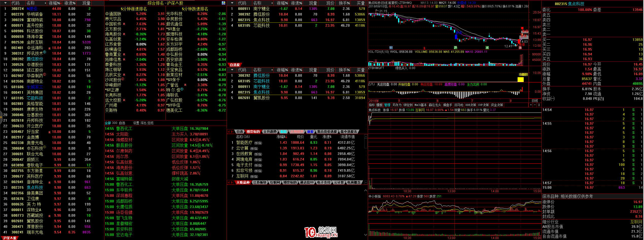Apply the SUP决策 indicator template
This screenshot has height=240, width=644.
483,105
